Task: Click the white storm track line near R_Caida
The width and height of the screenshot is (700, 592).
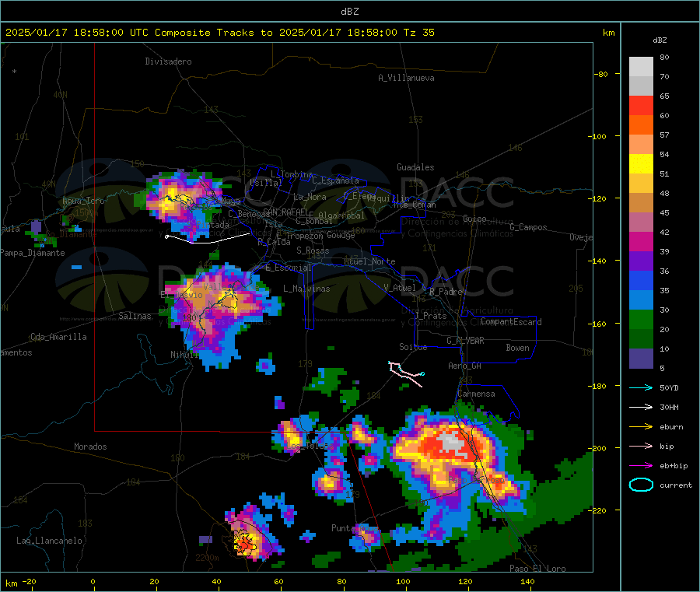Action: point(208,238)
